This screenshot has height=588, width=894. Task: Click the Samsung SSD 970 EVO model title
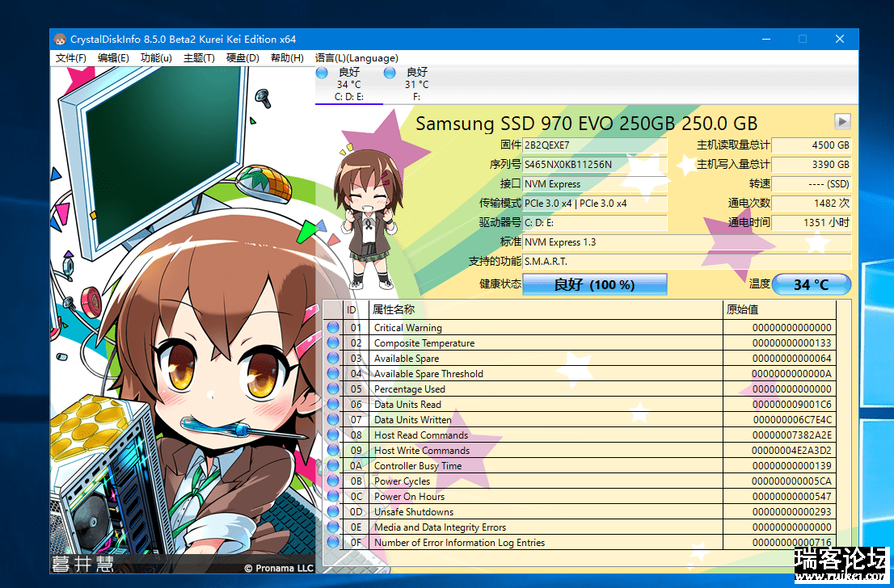point(587,123)
